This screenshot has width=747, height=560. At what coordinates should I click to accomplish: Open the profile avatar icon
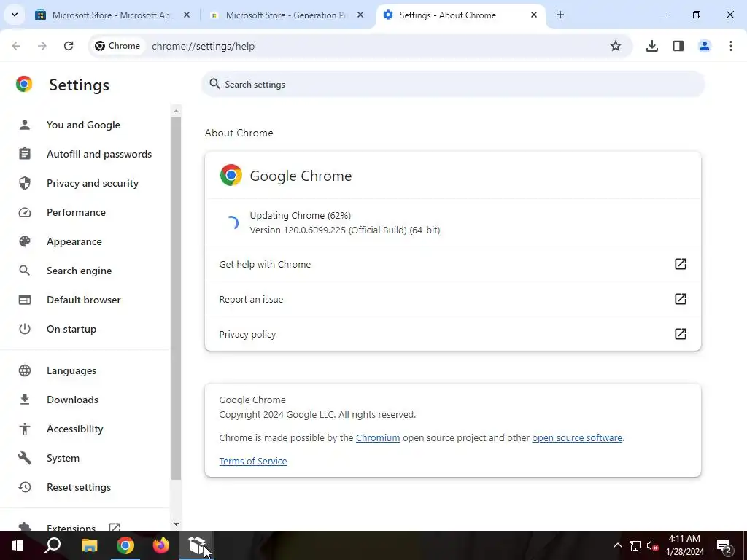tap(704, 46)
